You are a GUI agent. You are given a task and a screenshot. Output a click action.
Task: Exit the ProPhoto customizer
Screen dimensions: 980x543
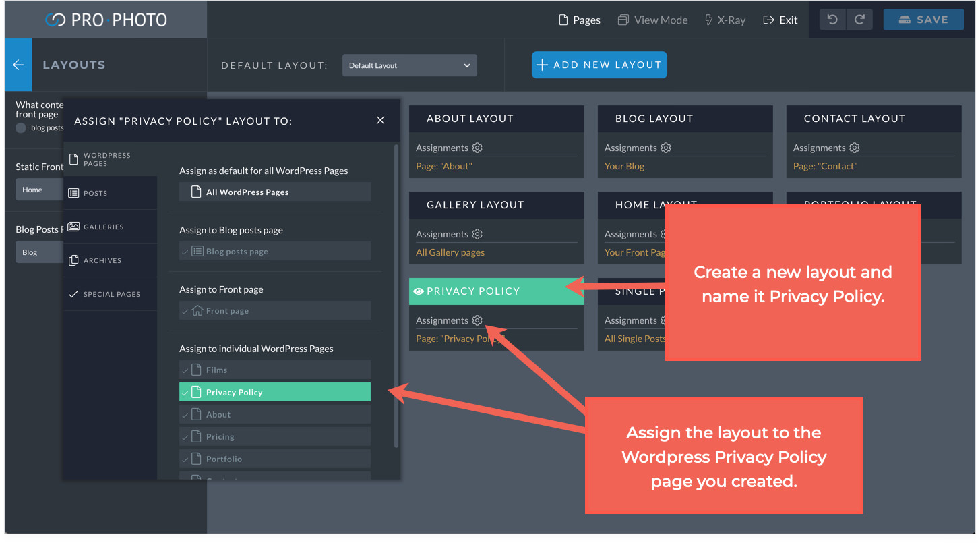780,20
